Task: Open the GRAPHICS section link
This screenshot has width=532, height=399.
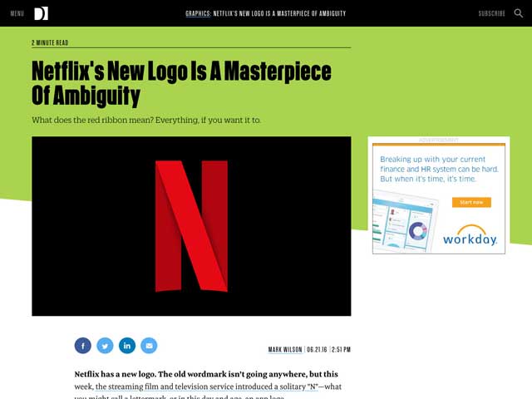Action: (198, 13)
